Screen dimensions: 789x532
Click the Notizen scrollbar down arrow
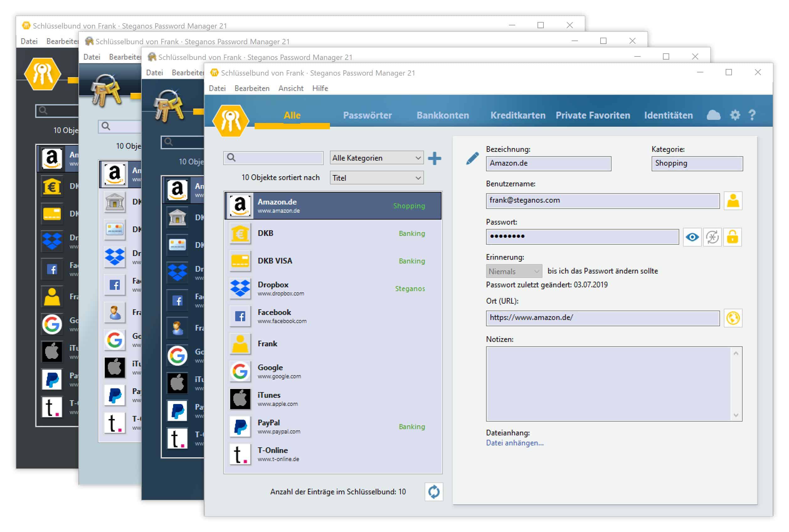pos(736,415)
